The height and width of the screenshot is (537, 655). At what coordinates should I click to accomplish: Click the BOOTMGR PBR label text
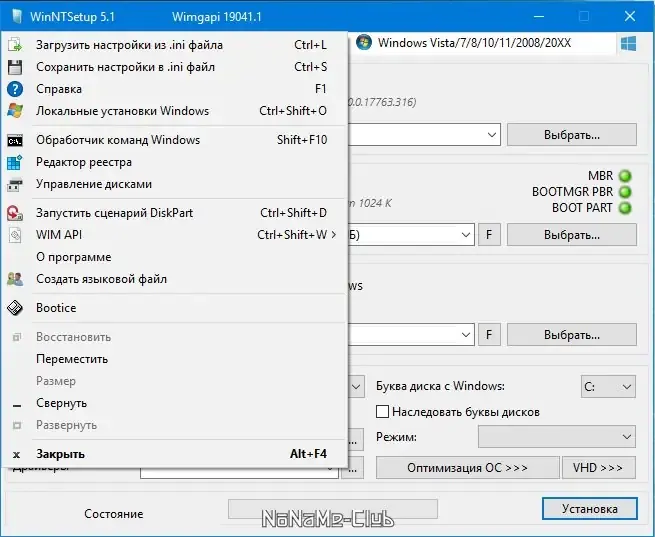click(x=572, y=192)
